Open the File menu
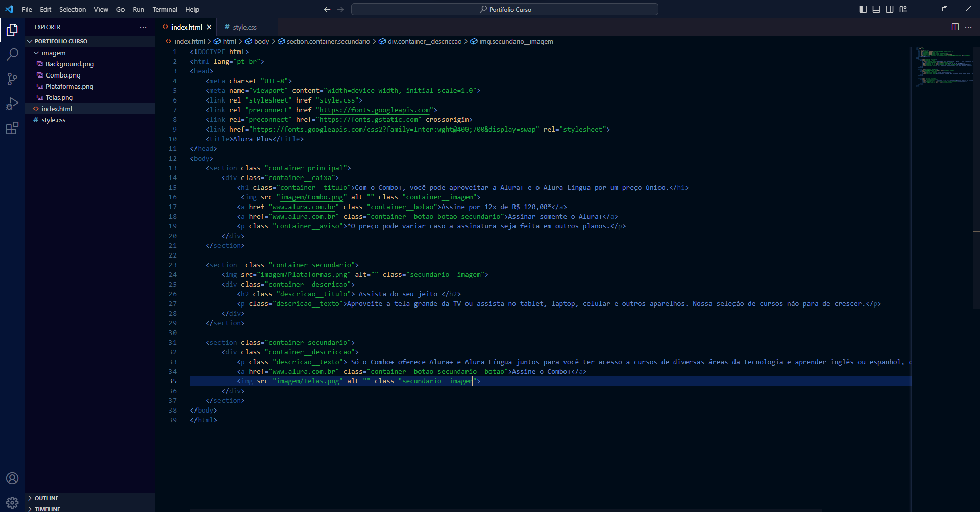Screen dimensions: 980x512 27,9
